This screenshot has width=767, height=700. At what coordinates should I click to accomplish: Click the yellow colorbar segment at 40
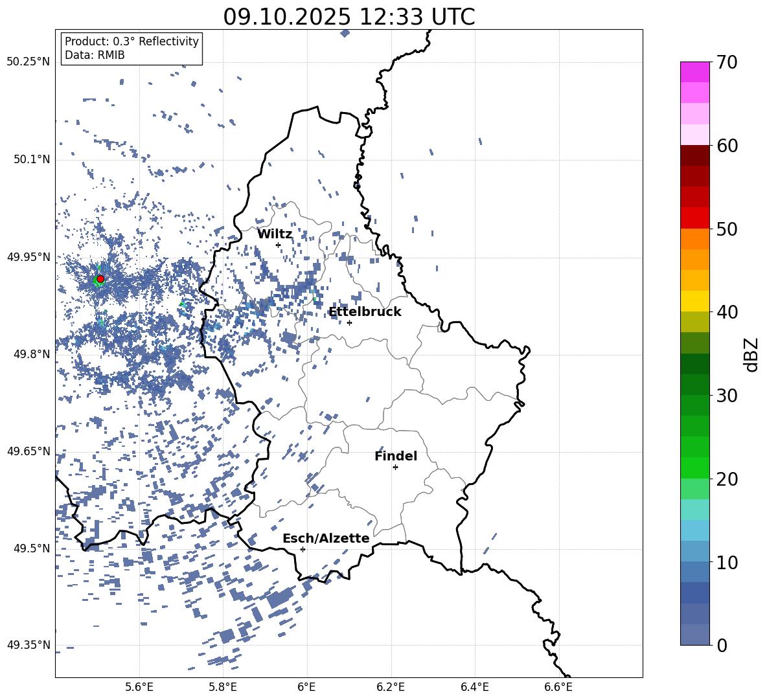point(694,302)
